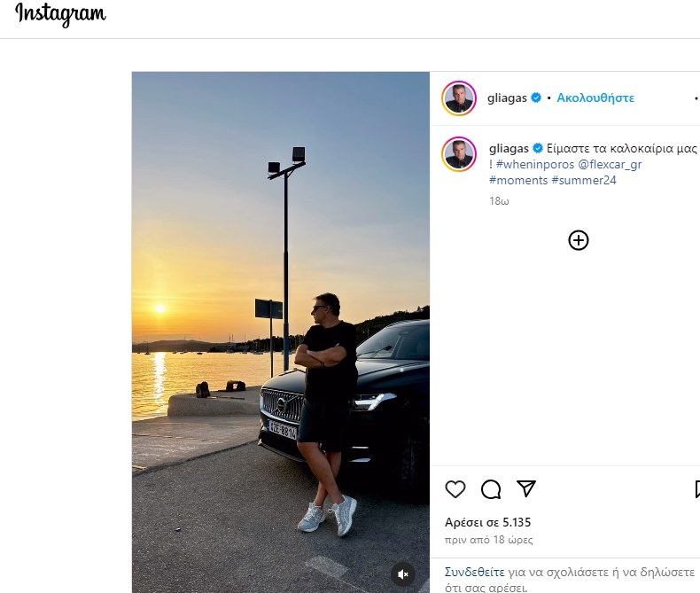
Task: Open the #moments hashtag
Action: coord(517,180)
